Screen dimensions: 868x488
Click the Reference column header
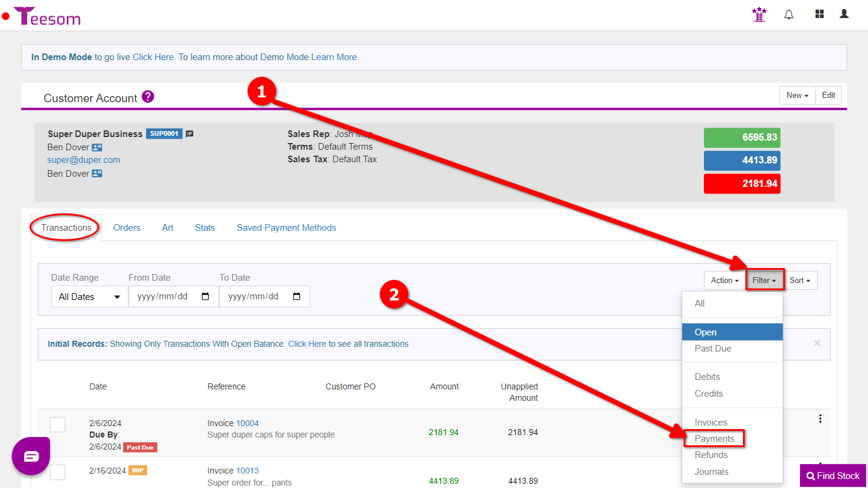click(227, 386)
